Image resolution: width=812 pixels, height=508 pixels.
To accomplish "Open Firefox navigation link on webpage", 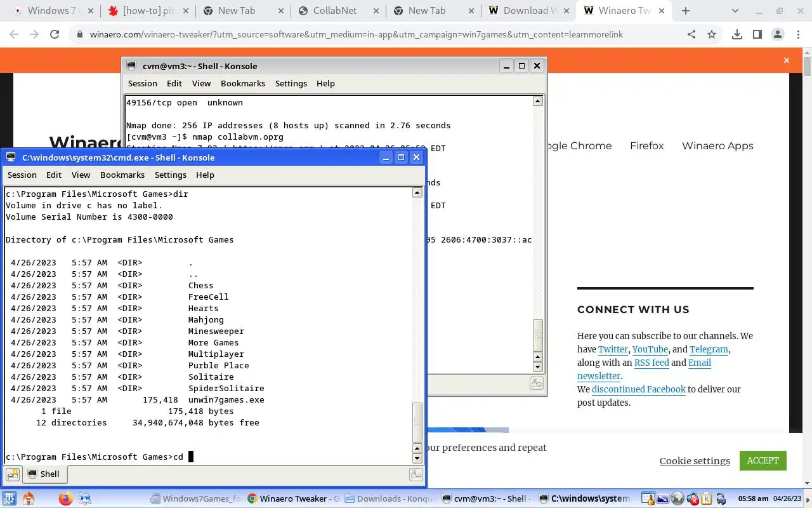I will click(x=647, y=145).
